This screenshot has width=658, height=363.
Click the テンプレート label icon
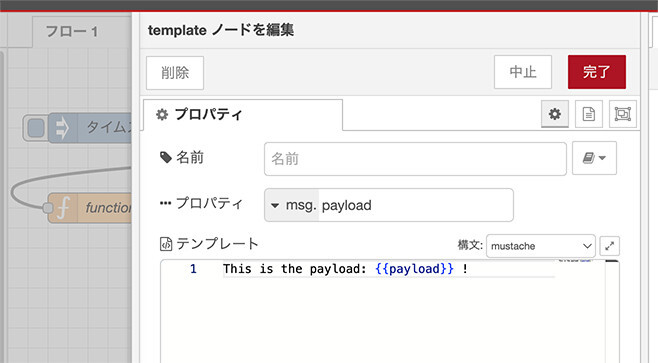166,244
